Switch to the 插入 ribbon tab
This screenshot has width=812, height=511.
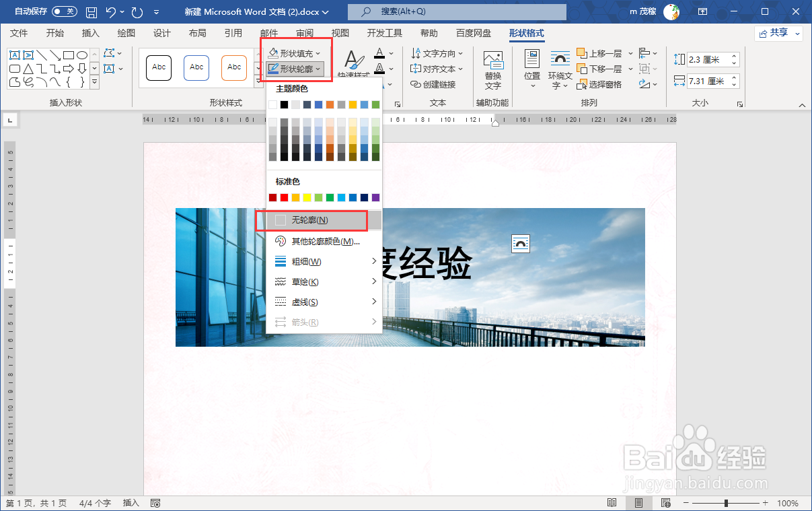click(90, 32)
